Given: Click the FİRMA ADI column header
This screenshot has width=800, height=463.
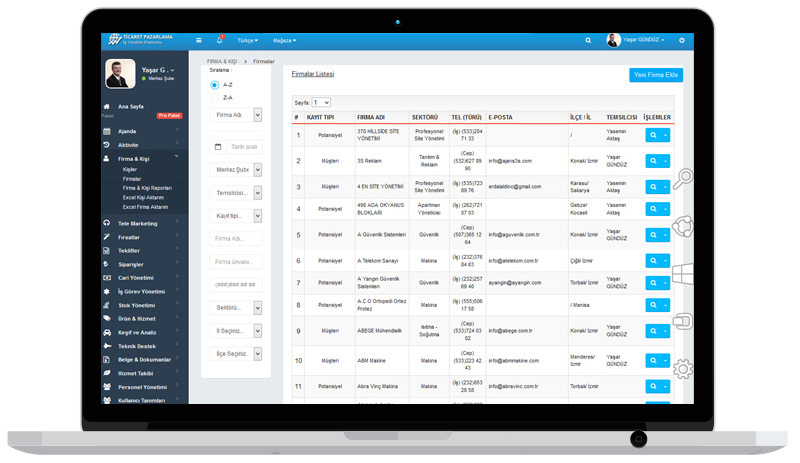Looking at the screenshot, I should pos(371,117).
